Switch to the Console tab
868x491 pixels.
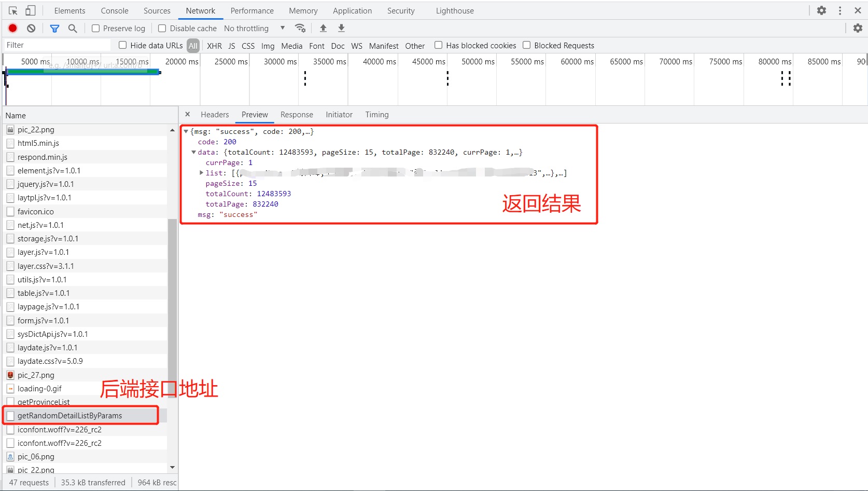click(115, 11)
